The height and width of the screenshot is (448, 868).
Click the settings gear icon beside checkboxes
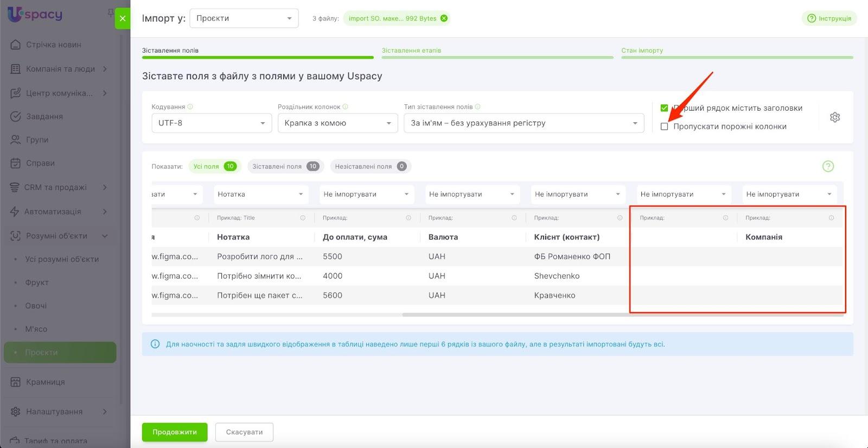tap(834, 117)
